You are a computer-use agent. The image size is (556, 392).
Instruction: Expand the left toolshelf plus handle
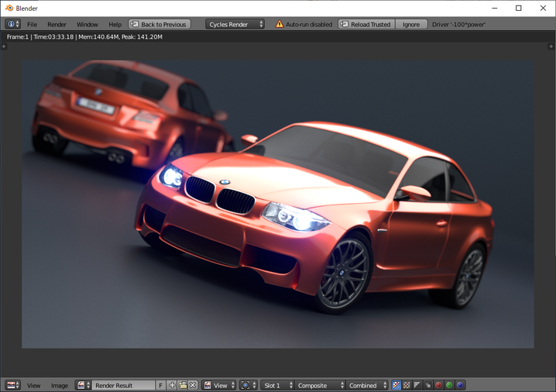(4, 46)
